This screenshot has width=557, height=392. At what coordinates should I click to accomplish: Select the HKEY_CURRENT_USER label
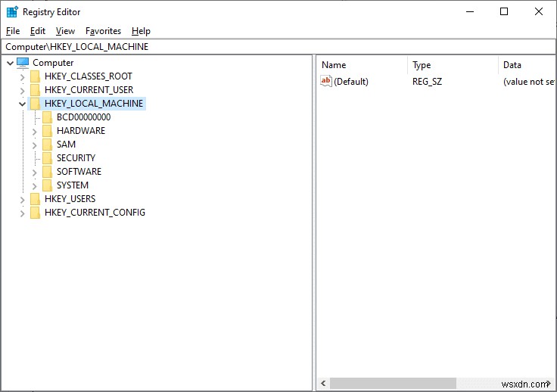pos(89,90)
